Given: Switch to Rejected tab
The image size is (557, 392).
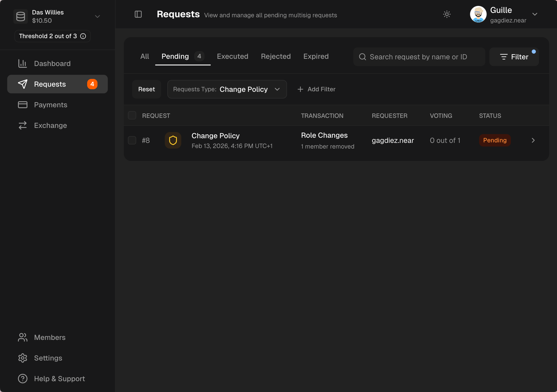Looking at the screenshot, I should point(276,56).
